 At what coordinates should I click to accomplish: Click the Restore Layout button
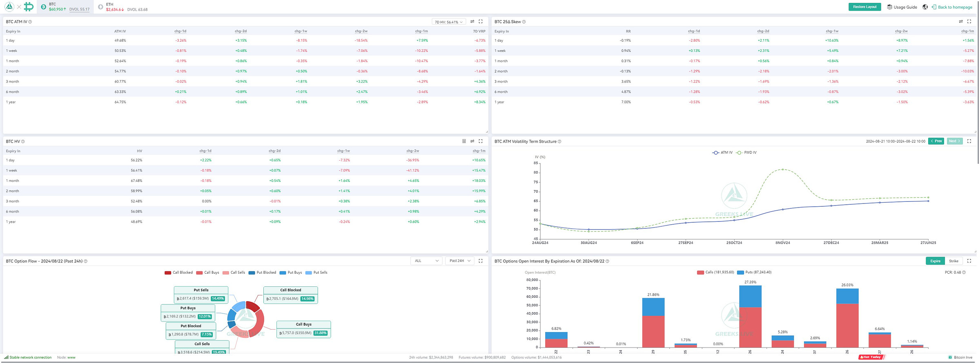[864, 7]
